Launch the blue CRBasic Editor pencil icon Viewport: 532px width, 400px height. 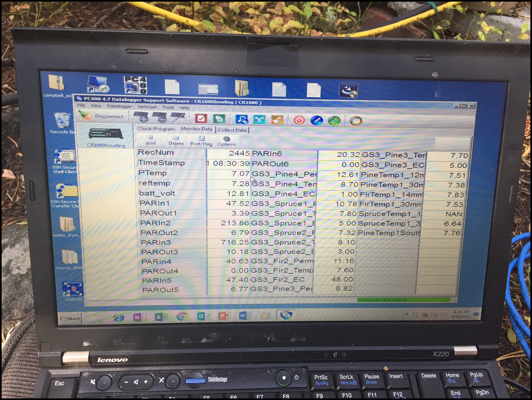[317, 120]
